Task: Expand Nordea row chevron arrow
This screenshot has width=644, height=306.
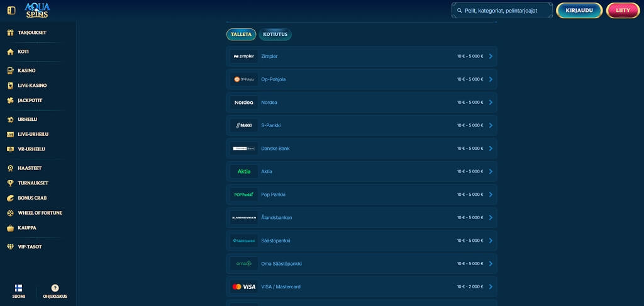Action: coord(491,103)
